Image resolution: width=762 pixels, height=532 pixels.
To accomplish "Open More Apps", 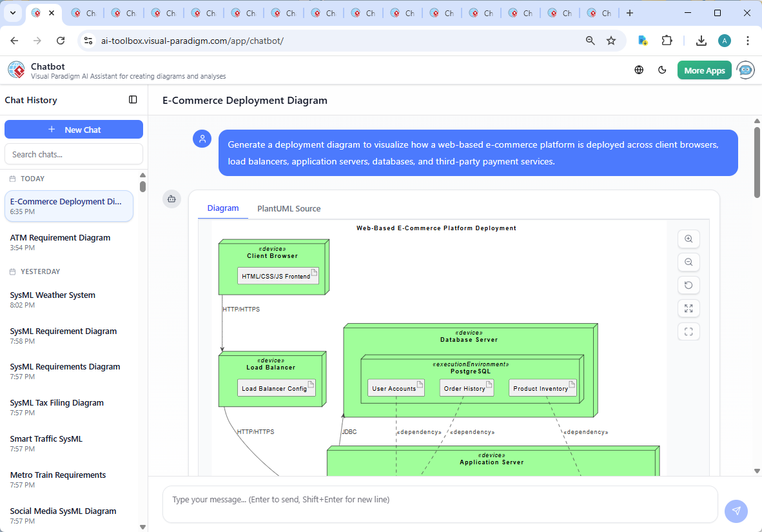I will pyautogui.click(x=704, y=70).
